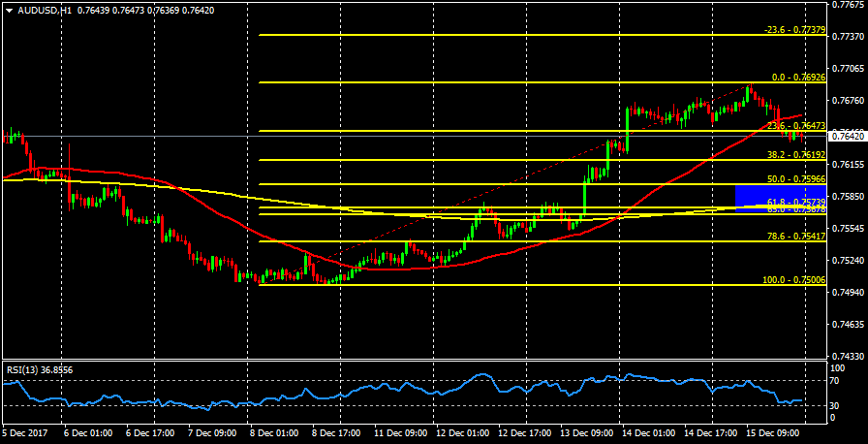Click the 78.6 - 0.75417 retracement label

coord(795,237)
